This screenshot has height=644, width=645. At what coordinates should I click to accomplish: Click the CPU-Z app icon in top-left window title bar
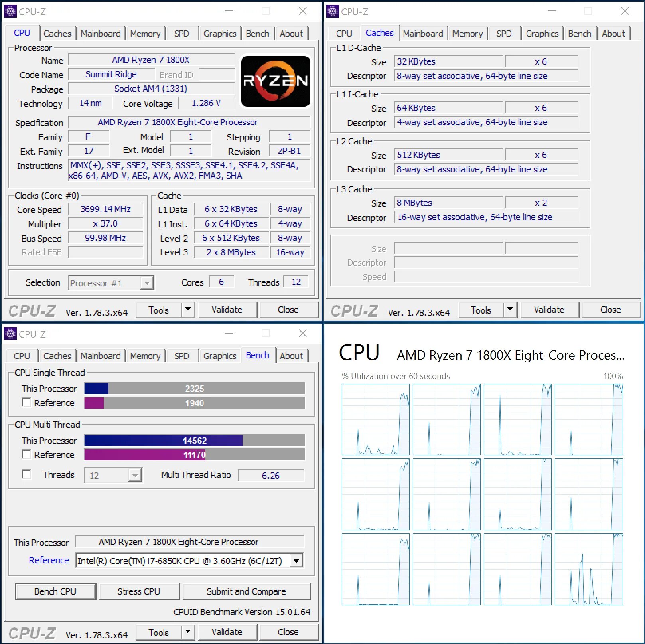[x=10, y=11]
